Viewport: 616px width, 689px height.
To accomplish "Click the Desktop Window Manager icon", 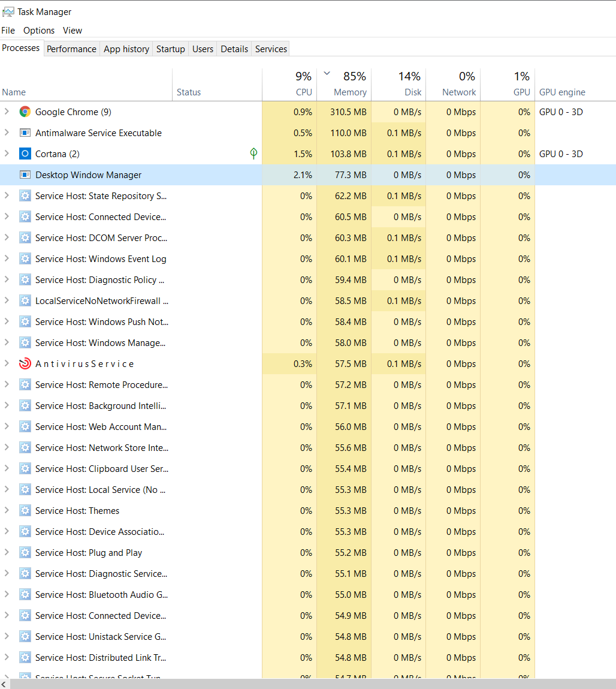I will point(25,175).
